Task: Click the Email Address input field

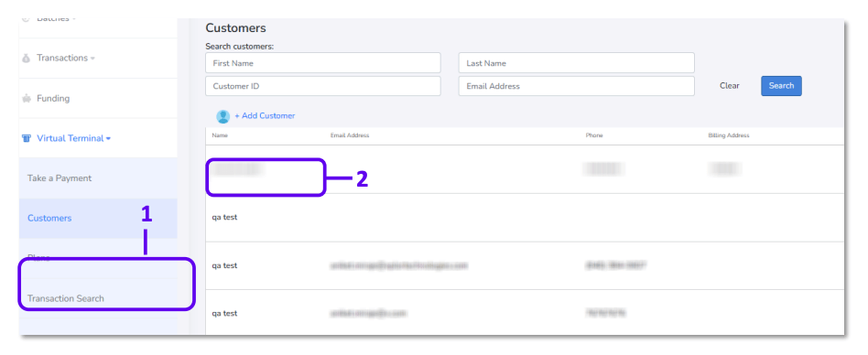Action: click(576, 86)
